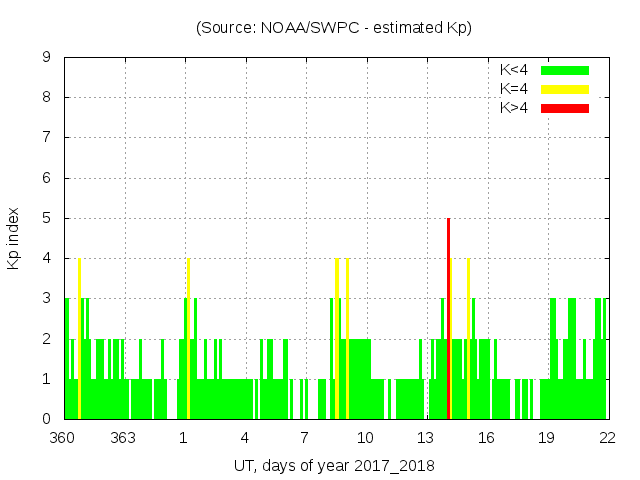Select the day 10 x-axis tick label
The image size is (640, 480).
[365, 438]
